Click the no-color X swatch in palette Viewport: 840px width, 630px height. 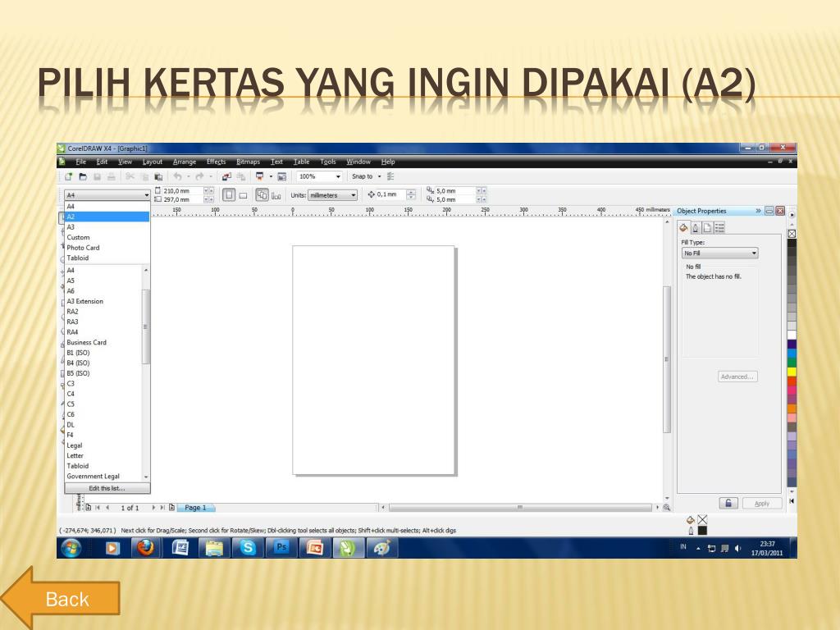pos(792,234)
